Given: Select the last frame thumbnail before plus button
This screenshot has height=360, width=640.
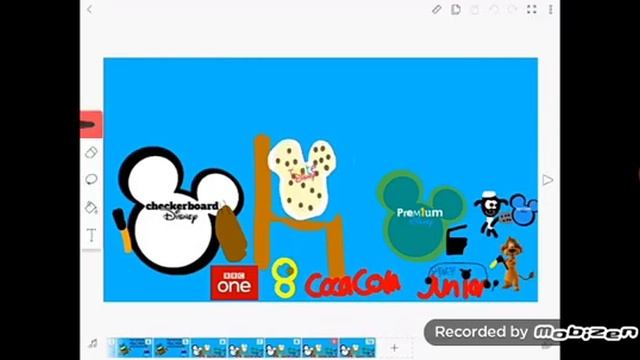Looking at the screenshot, I should click(357, 348).
